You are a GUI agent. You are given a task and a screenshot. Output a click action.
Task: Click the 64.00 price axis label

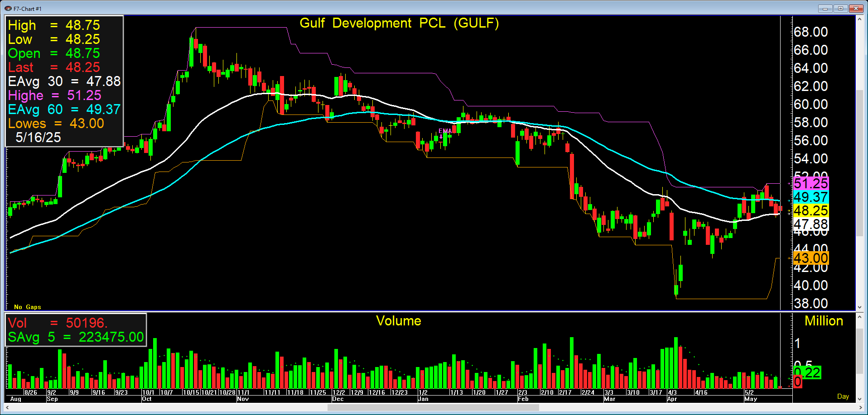coord(811,68)
